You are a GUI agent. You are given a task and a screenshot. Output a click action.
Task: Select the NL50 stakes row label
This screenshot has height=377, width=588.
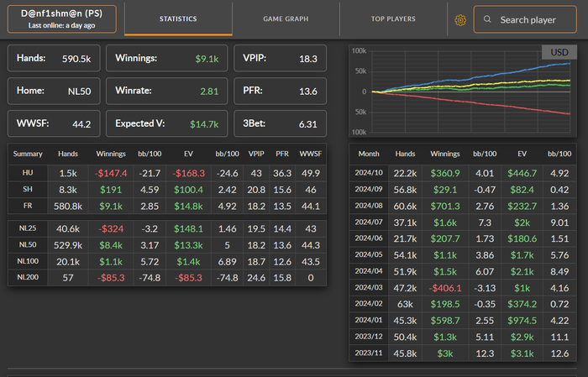(x=28, y=244)
